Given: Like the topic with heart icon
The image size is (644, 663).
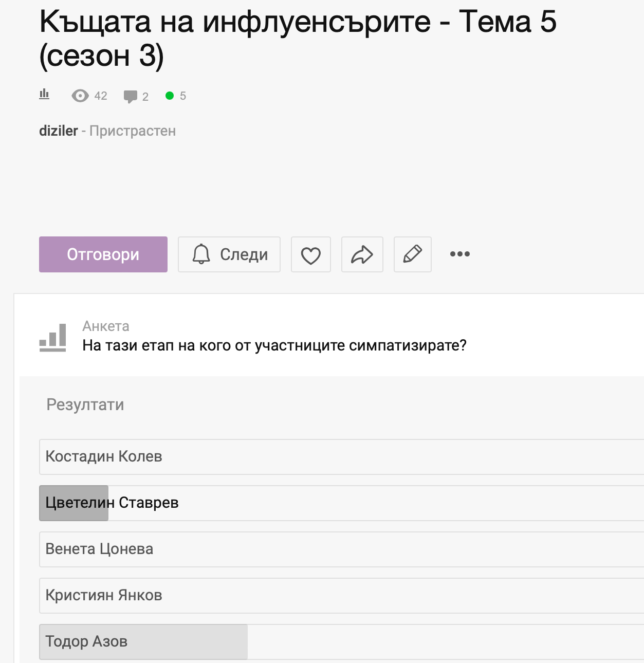Looking at the screenshot, I should pyautogui.click(x=310, y=254).
